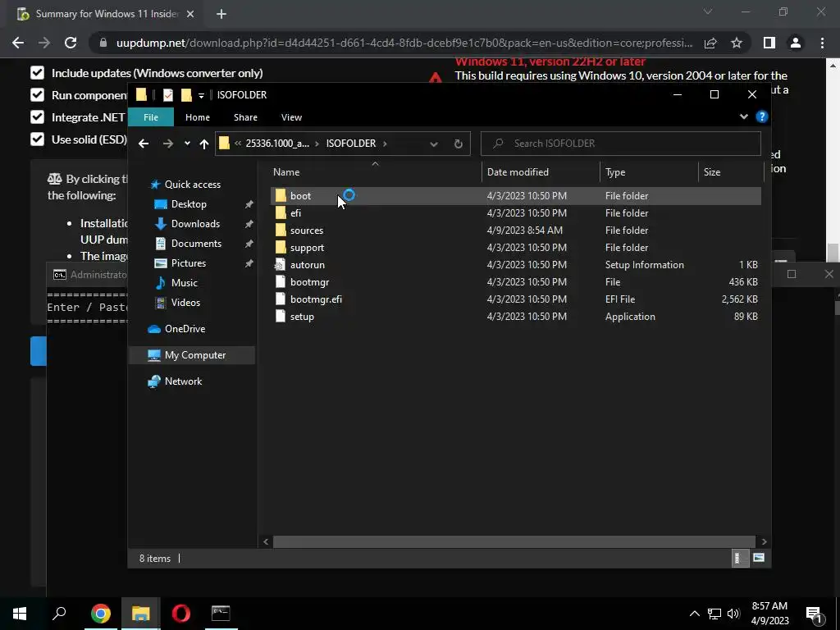Expand address bar history dropdown
840x630 pixels.
pos(433,144)
